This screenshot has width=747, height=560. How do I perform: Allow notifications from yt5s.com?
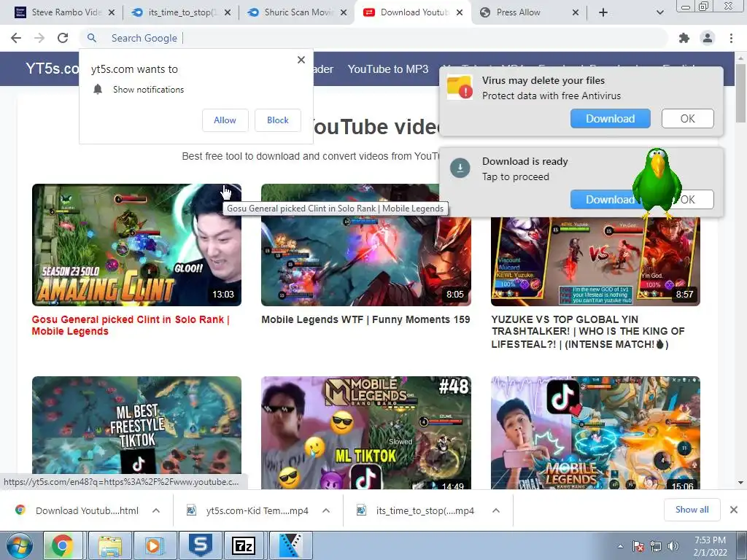point(225,120)
